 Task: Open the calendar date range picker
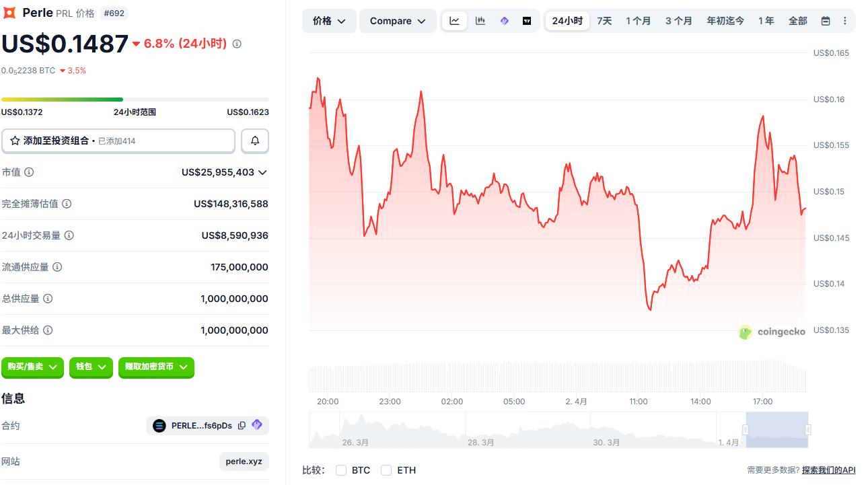pyautogui.click(x=826, y=21)
